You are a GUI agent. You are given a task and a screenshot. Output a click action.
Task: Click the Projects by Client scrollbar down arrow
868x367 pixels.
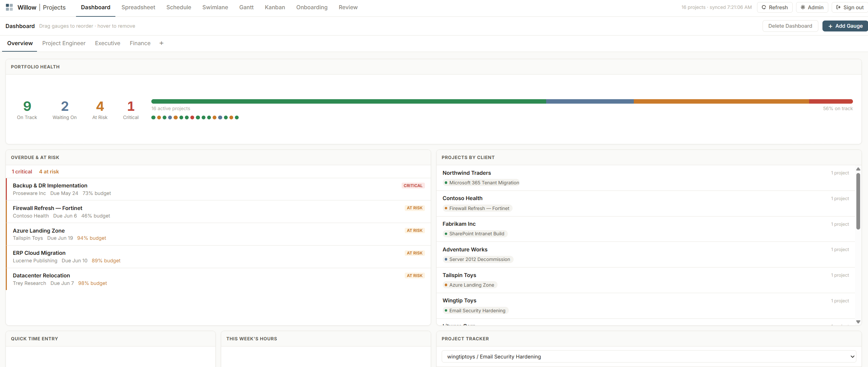tap(858, 322)
